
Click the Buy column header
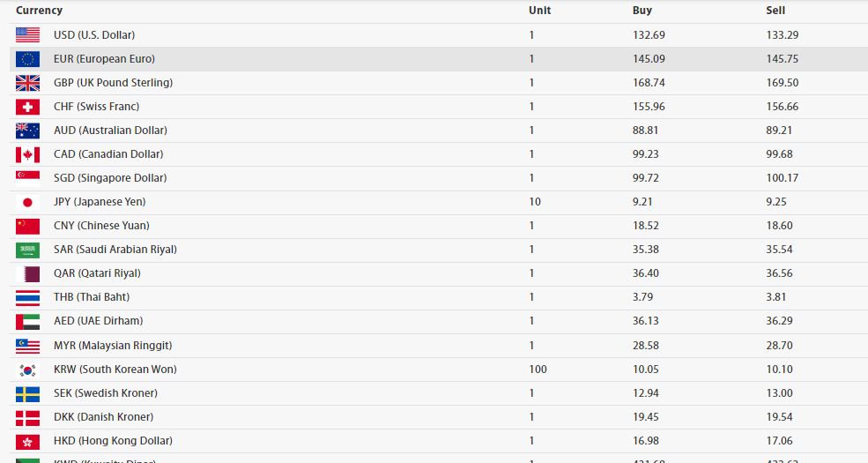(642, 11)
